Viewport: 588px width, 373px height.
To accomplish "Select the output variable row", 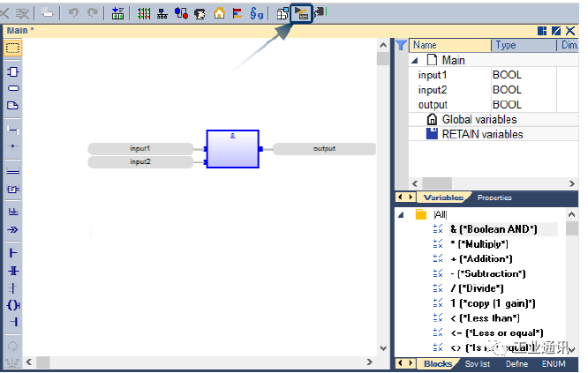I will click(494, 105).
